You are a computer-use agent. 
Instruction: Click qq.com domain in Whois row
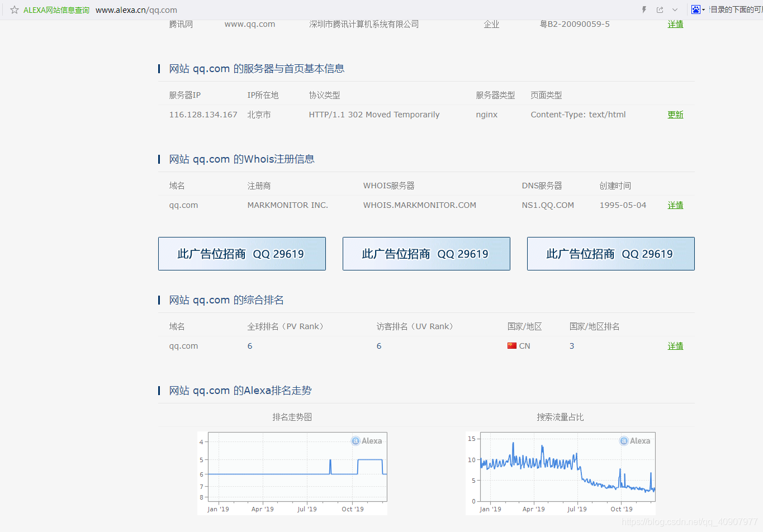(184, 205)
